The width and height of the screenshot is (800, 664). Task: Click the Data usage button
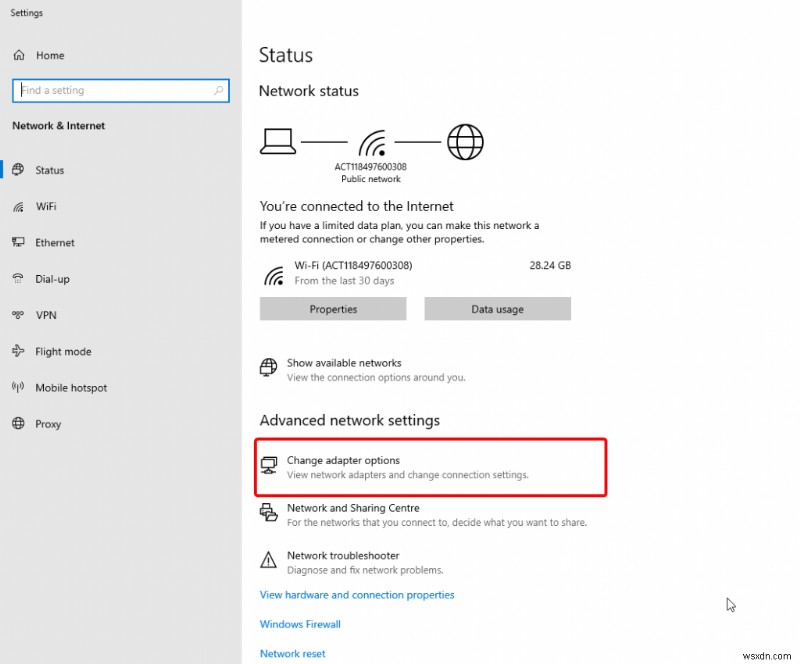[x=497, y=309]
